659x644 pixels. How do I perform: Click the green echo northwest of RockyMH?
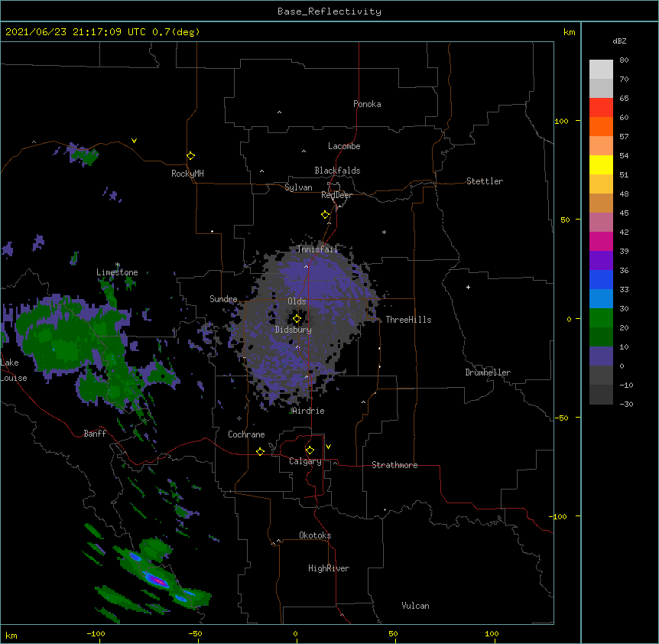[84, 156]
